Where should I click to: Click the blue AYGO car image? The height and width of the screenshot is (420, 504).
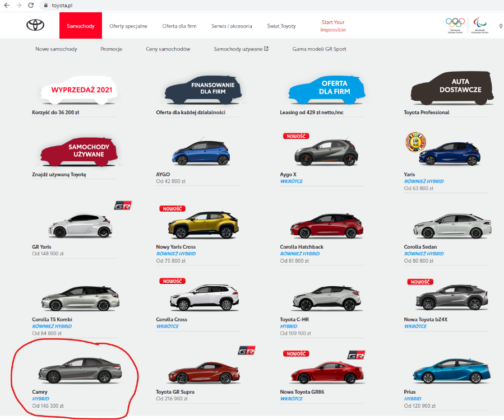pos(201,152)
